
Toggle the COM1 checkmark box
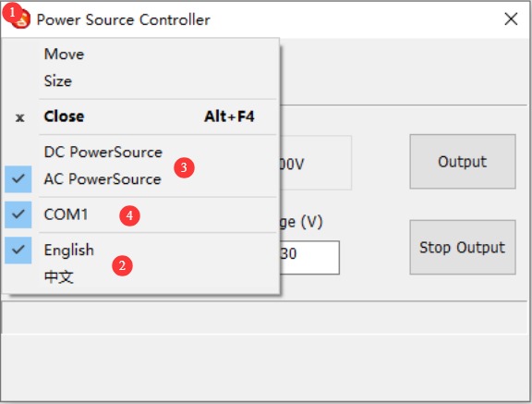[18, 214]
